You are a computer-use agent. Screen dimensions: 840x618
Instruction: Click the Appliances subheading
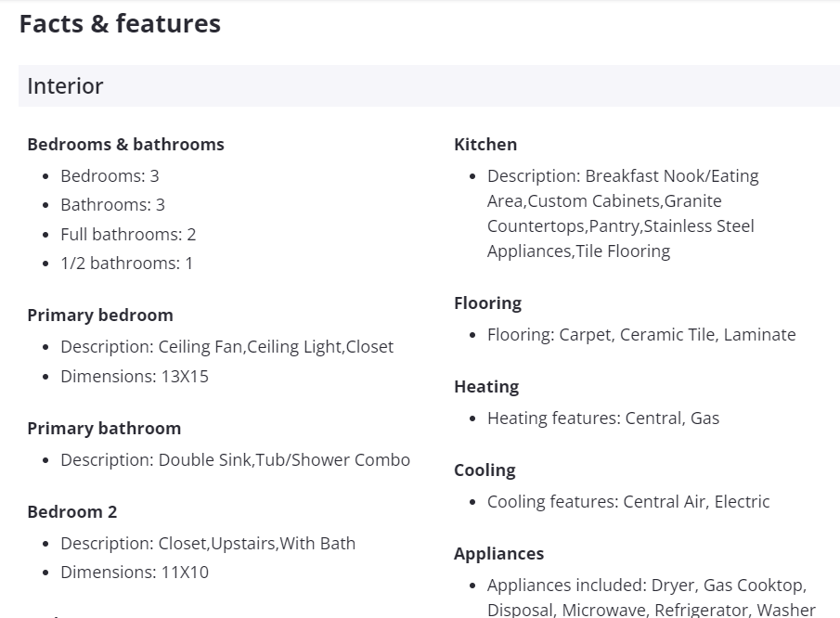[x=498, y=554]
